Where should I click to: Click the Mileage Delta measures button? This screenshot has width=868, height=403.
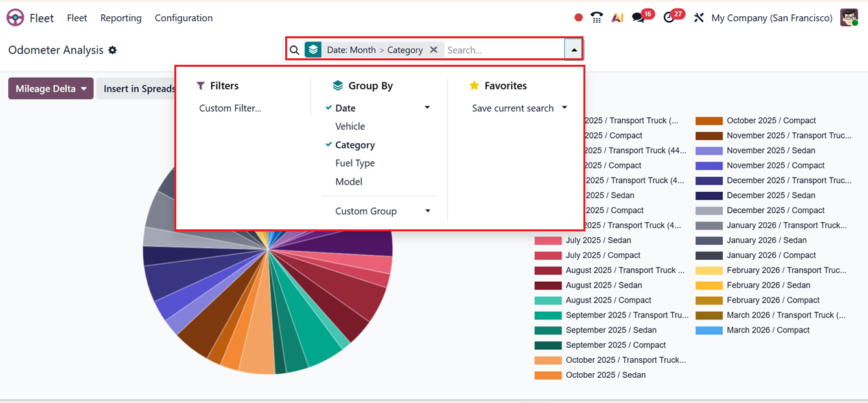click(51, 89)
